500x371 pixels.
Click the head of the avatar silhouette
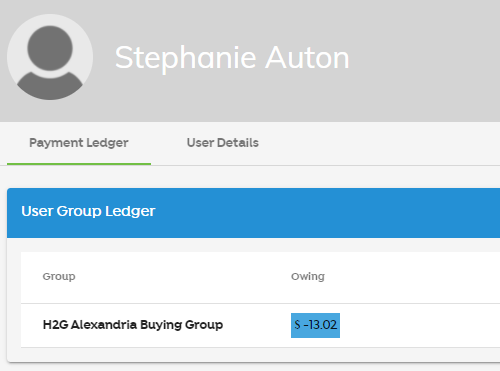[x=50, y=48]
